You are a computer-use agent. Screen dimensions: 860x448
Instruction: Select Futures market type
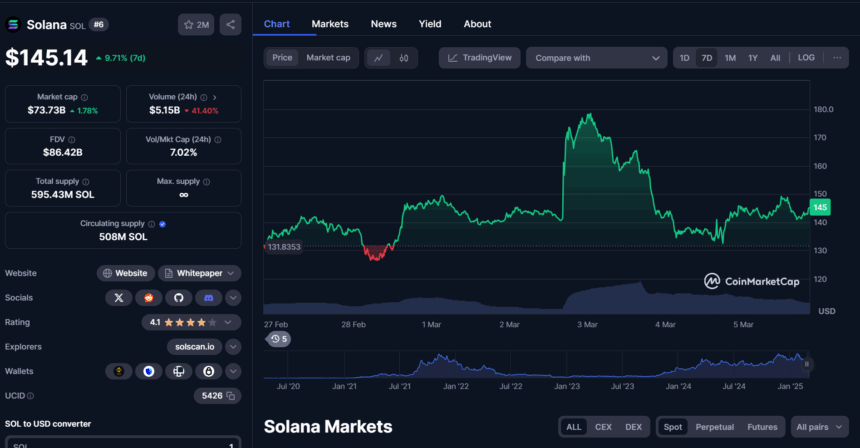pyautogui.click(x=762, y=427)
